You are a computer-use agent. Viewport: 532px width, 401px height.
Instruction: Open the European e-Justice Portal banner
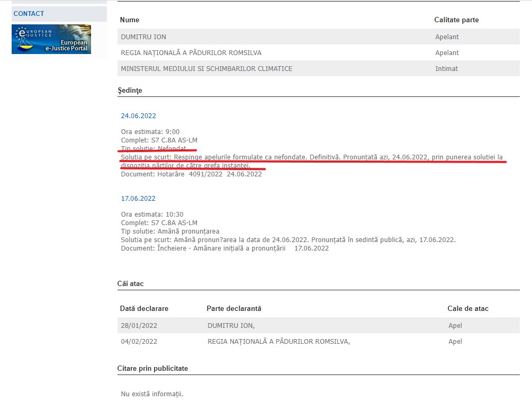click(x=51, y=39)
